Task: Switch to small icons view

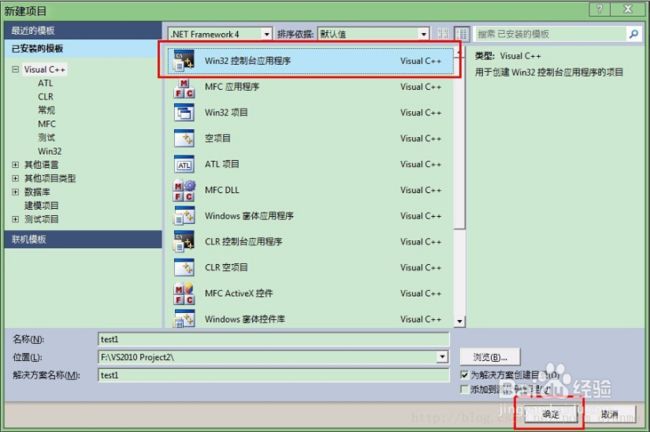Action: 443,34
